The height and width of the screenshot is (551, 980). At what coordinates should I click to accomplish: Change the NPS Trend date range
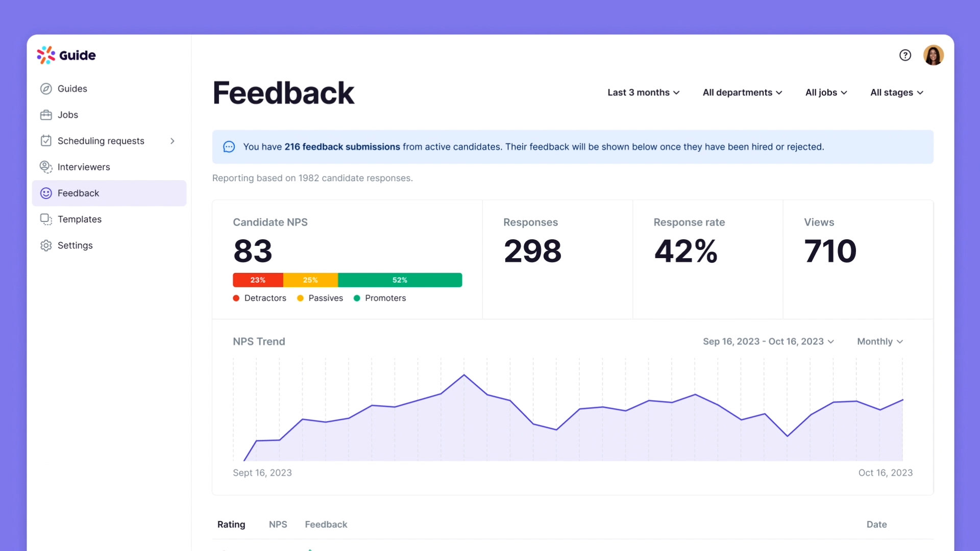tap(768, 341)
